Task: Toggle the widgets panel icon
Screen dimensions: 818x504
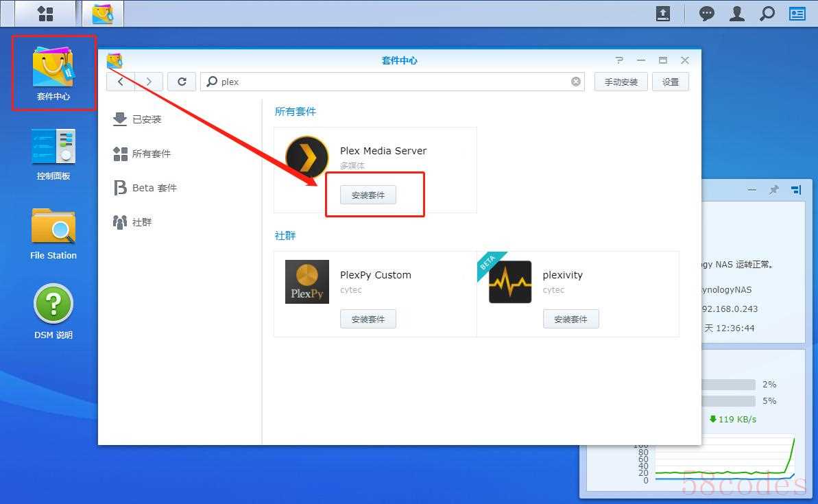Action: pyautogui.click(x=797, y=14)
